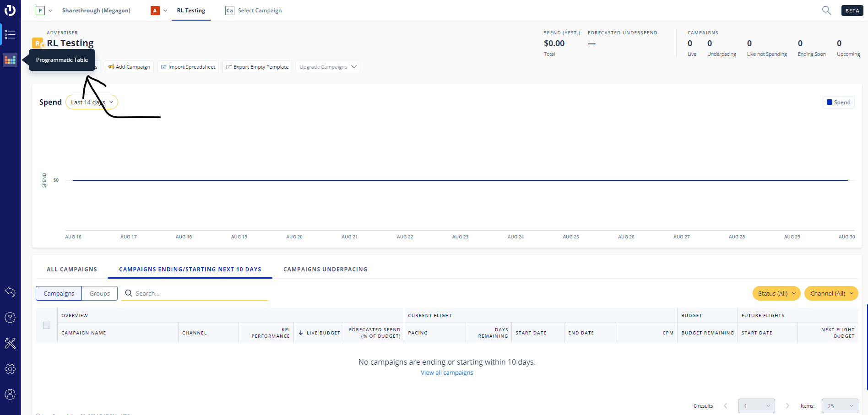The image size is (868, 415).
Task: Click the Import Spreadsheet button
Action: [188, 67]
